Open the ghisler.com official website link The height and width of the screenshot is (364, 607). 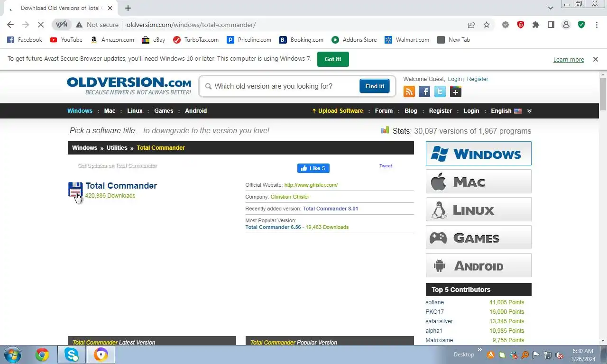[x=311, y=185]
